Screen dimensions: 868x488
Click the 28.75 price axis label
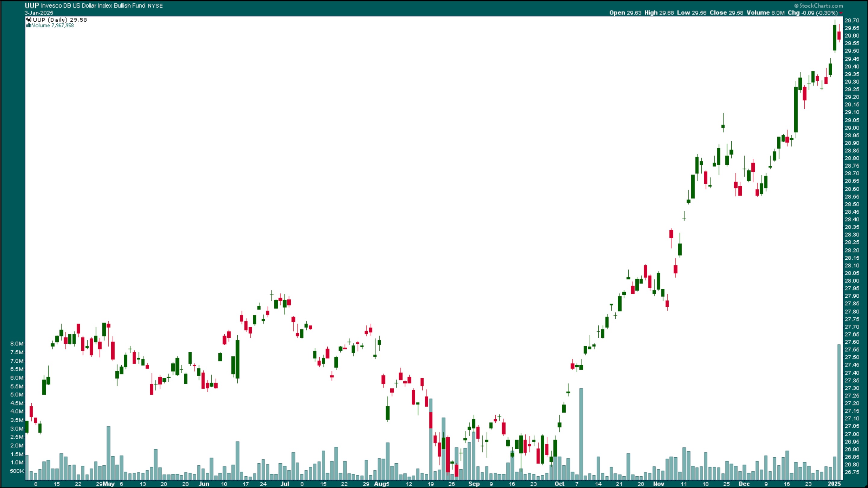[x=851, y=166]
